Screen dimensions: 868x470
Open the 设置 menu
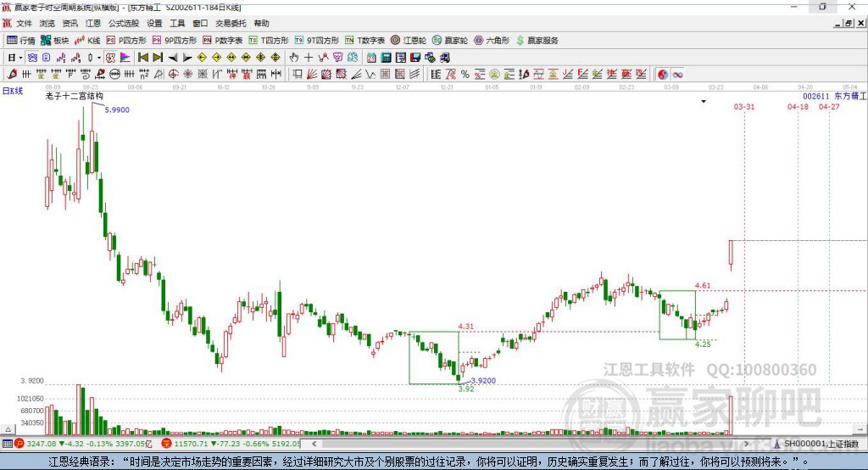(154, 23)
